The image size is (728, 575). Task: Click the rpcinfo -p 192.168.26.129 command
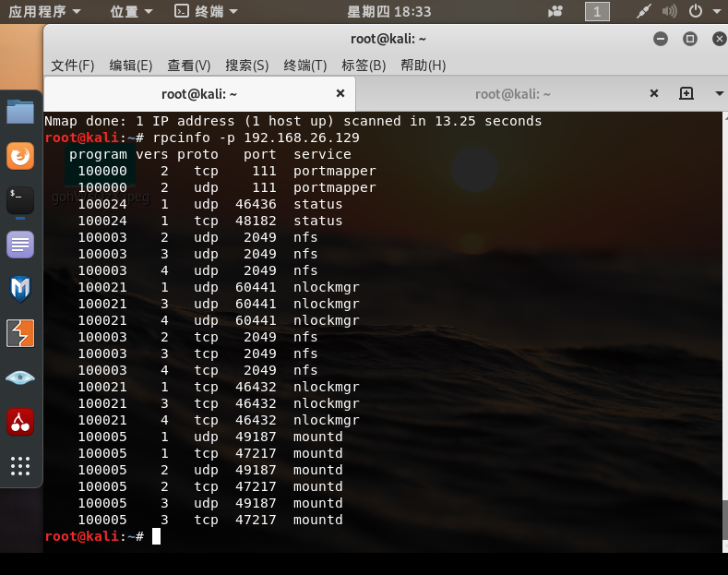(x=256, y=138)
